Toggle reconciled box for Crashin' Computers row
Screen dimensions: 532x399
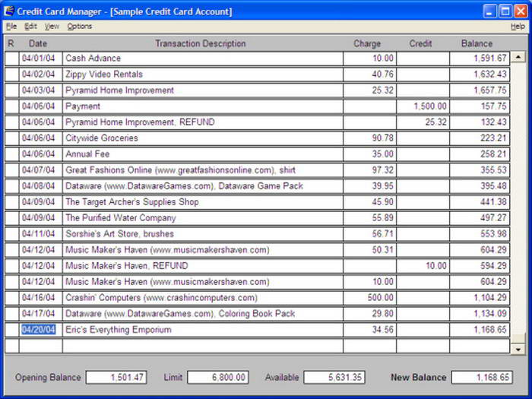point(12,298)
